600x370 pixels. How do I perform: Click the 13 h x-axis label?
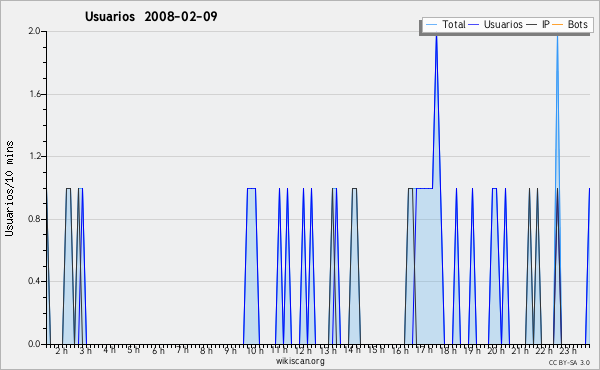coord(328,351)
